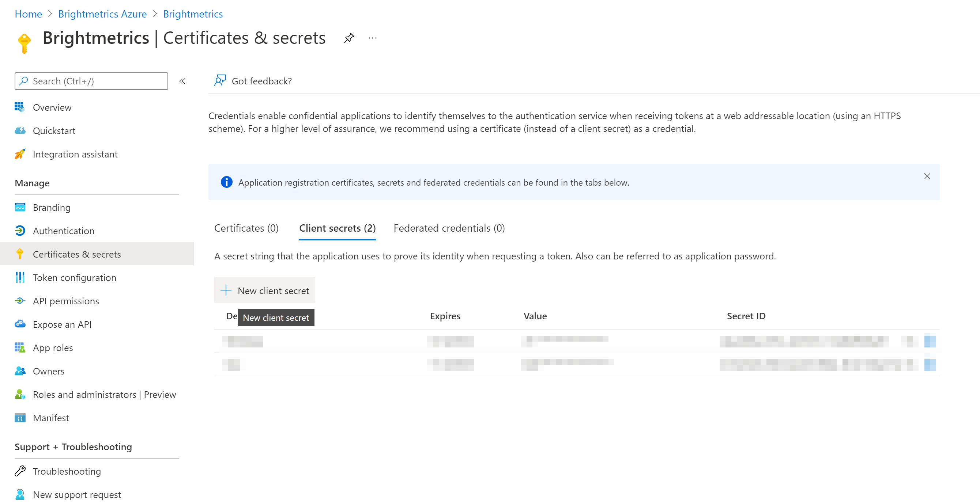
Task: Click the feedback person icon
Action: coord(220,81)
